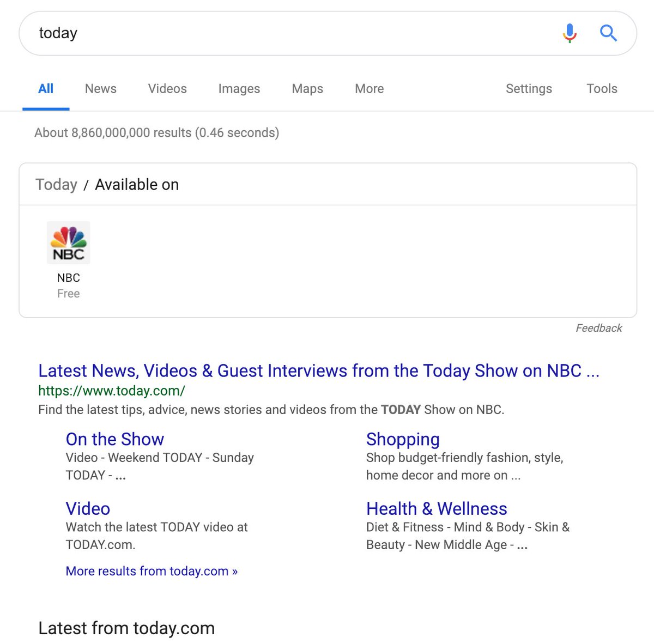Image resolution: width=654 pixels, height=644 pixels.
Task: Click the 'Available on' heading
Action: [137, 185]
